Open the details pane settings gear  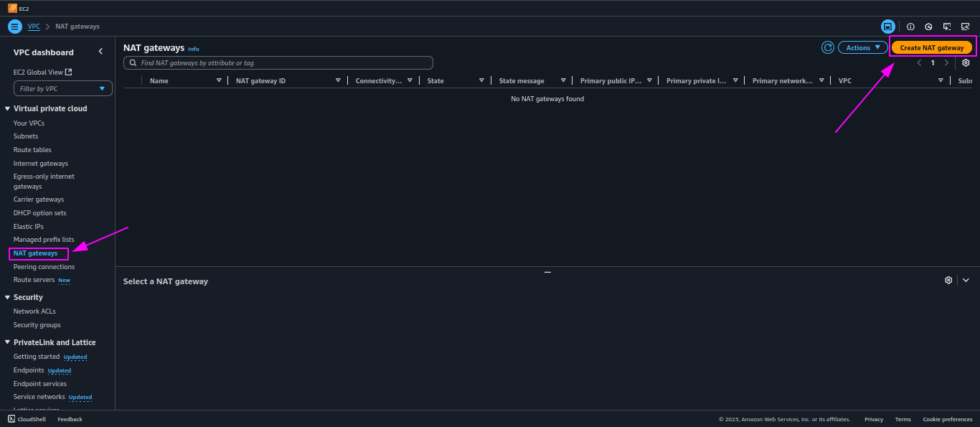[x=948, y=280]
